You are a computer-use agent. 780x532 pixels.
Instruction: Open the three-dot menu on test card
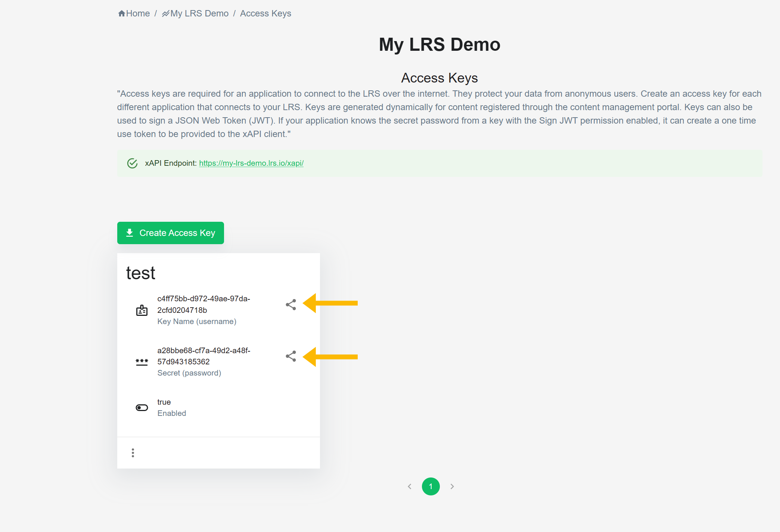[133, 453]
